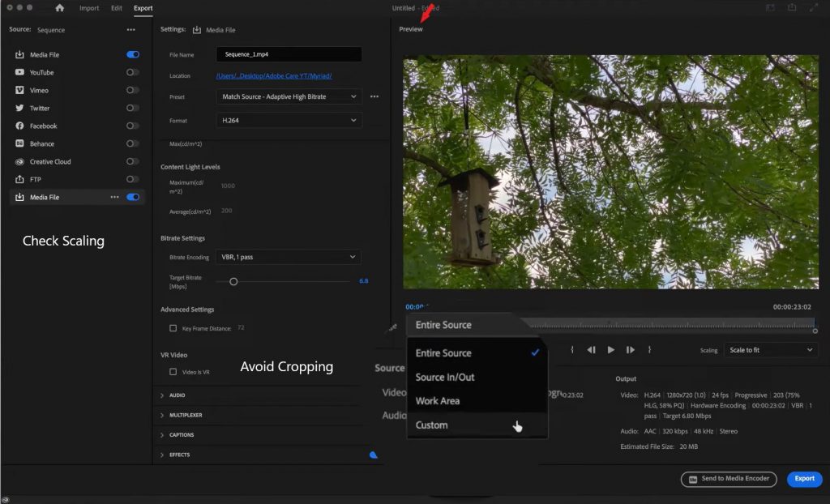
Task: Play the preview video
Action: click(x=611, y=350)
